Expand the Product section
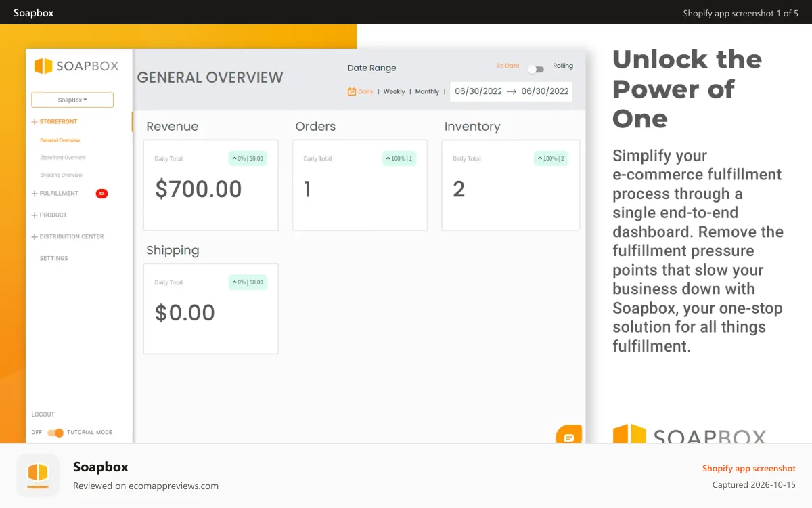Viewport: 812px width, 508px height. (x=49, y=215)
